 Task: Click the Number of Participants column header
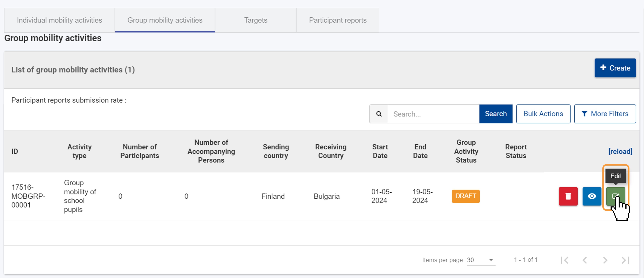tap(139, 151)
